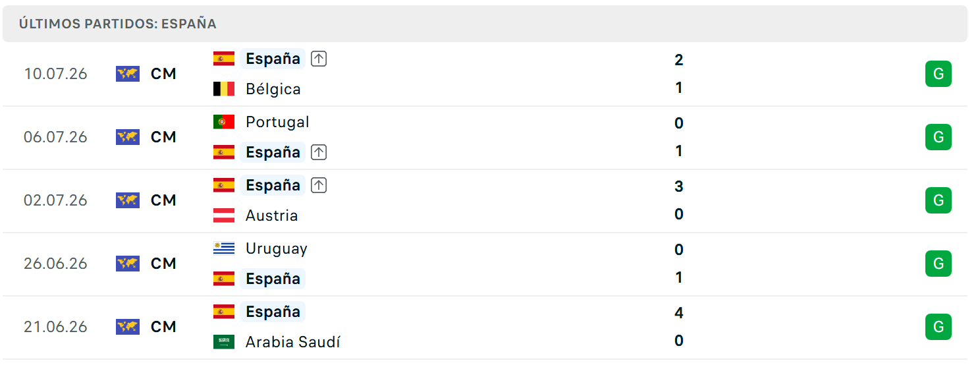Click the CM label for the 06.07.26 match
The width and height of the screenshot is (980, 369).
pyautogui.click(x=163, y=137)
